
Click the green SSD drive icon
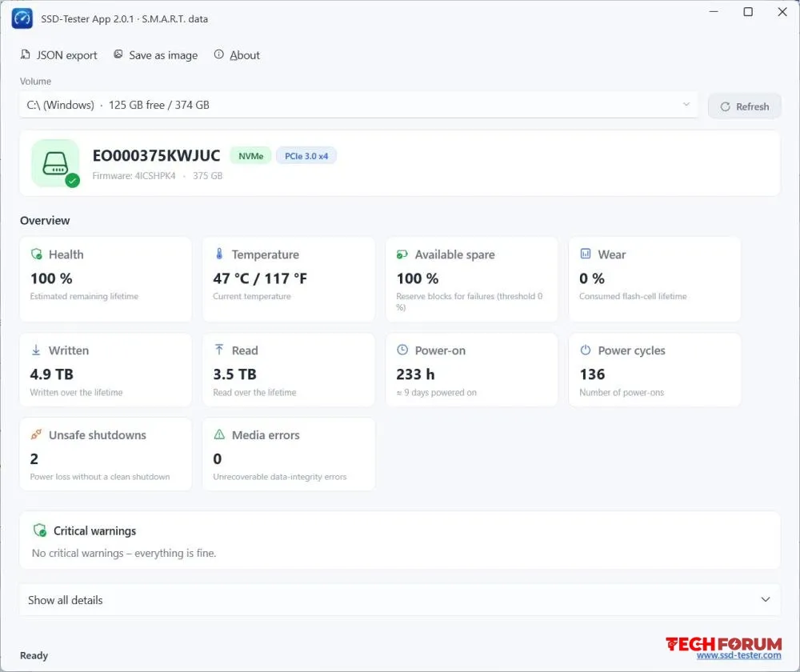(x=55, y=162)
